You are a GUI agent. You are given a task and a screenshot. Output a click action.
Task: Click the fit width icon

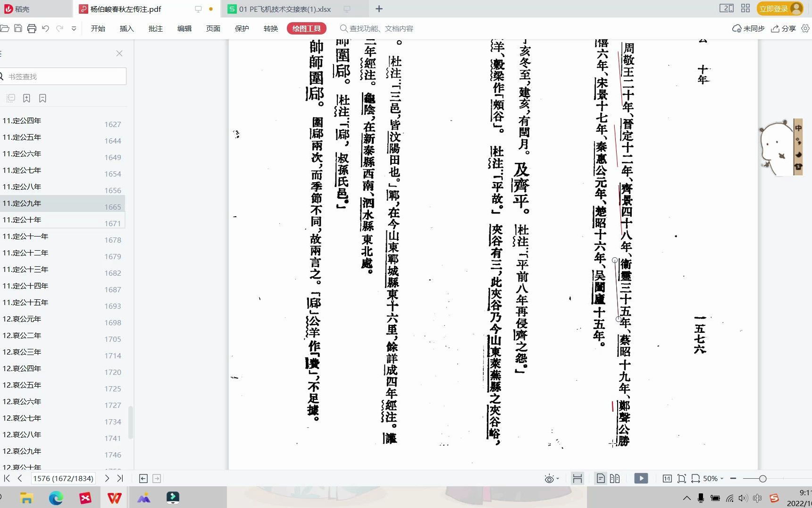695,478
